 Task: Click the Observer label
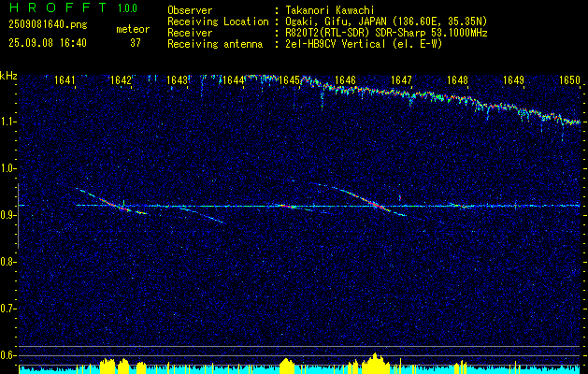point(190,10)
